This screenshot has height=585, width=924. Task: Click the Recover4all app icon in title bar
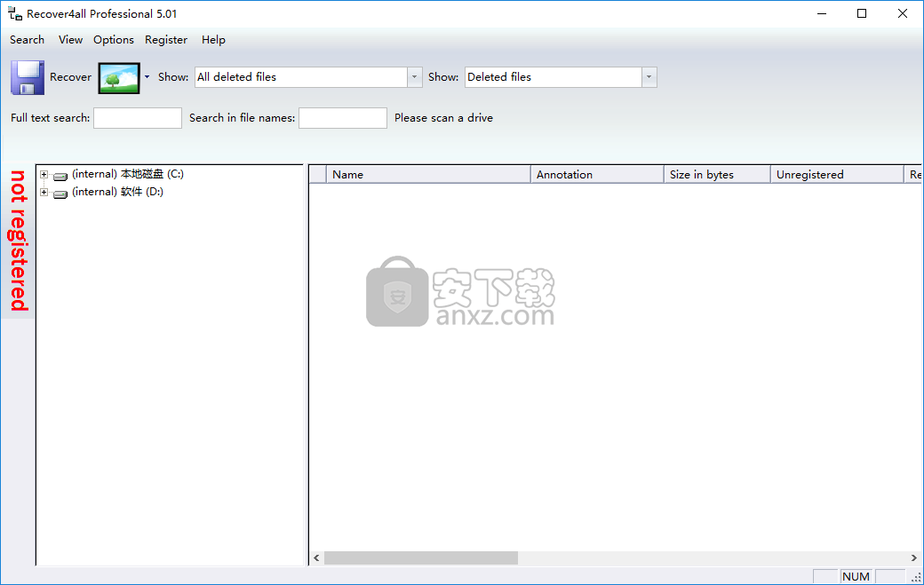[x=15, y=13]
